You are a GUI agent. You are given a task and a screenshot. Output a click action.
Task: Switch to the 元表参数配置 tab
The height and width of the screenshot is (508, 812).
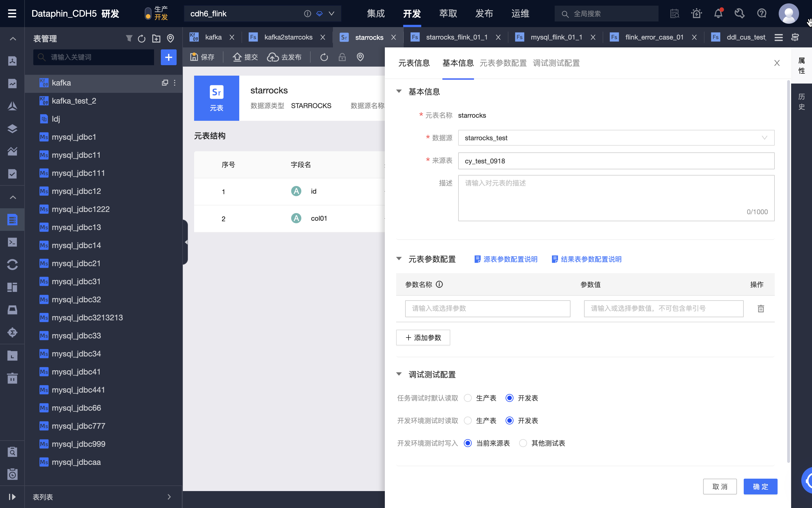tap(503, 63)
